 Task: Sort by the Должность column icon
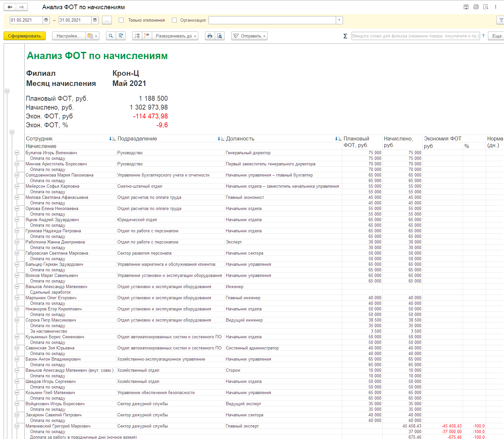(338, 139)
